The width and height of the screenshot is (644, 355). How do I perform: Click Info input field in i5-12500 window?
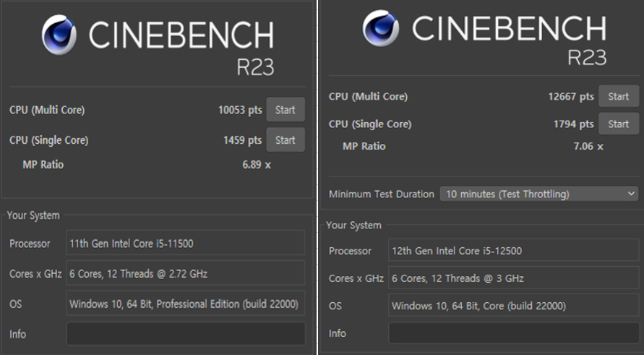[514, 333]
